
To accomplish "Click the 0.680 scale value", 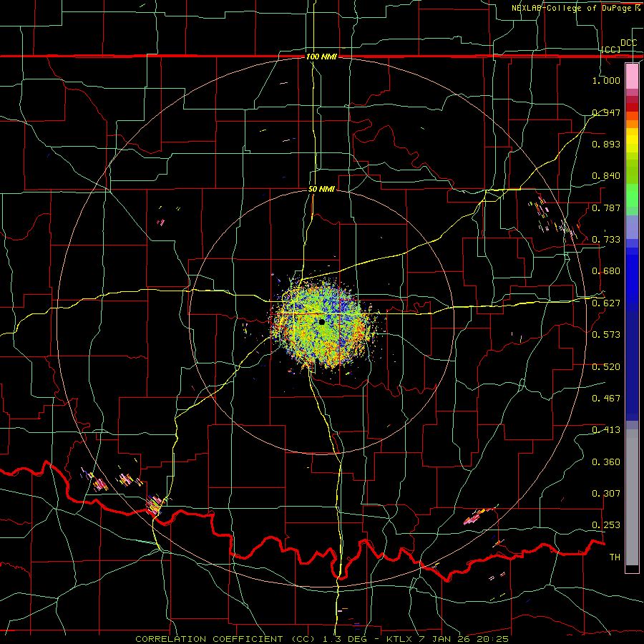I will click(x=606, y=270).
